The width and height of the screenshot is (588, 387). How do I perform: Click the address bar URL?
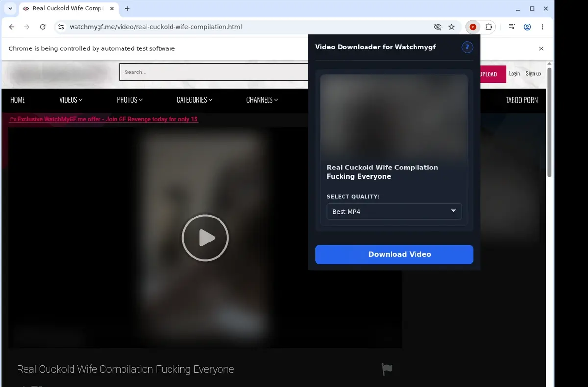tap(156, 27)
